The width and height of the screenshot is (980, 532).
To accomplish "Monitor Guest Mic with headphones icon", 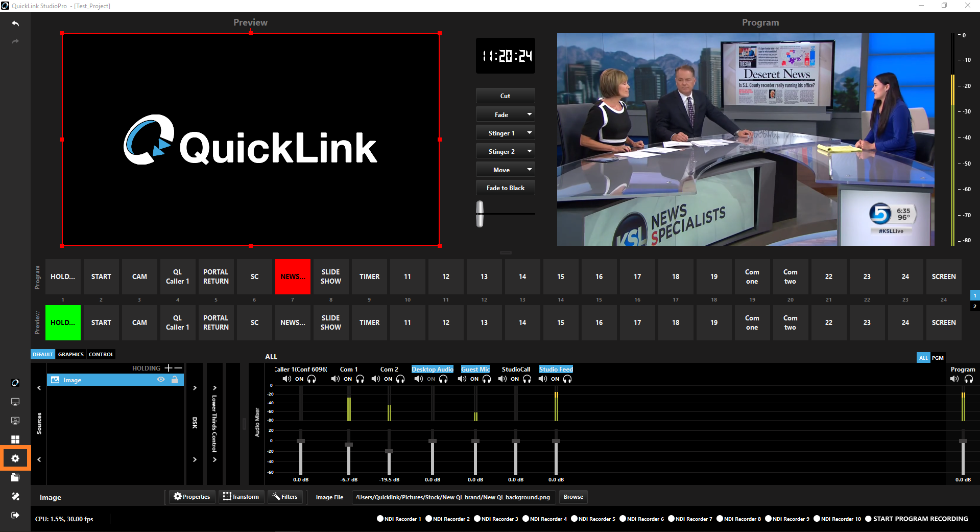I will click(487, 379).
